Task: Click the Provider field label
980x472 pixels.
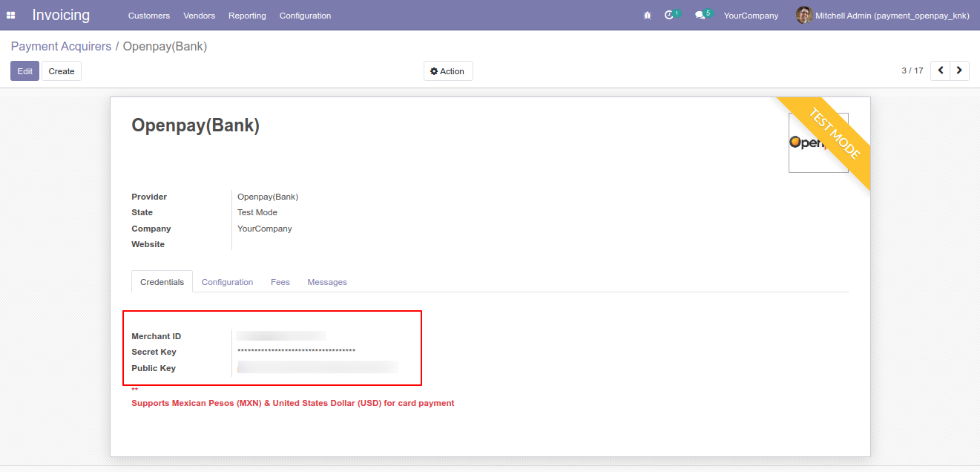Action: 149,197
